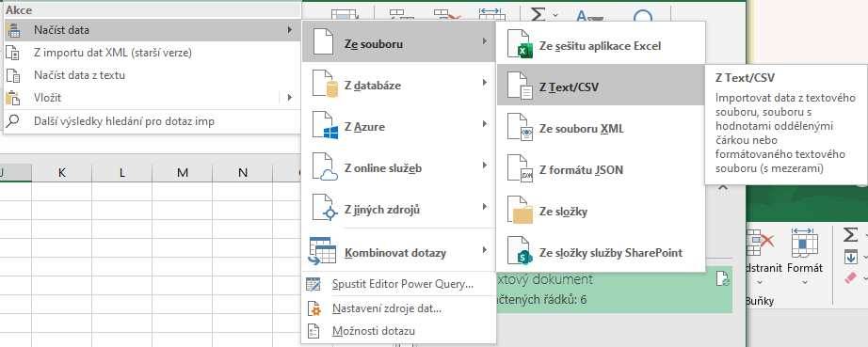
Task: Click the Odstranit cells button
Action: [x=764, y=257]
